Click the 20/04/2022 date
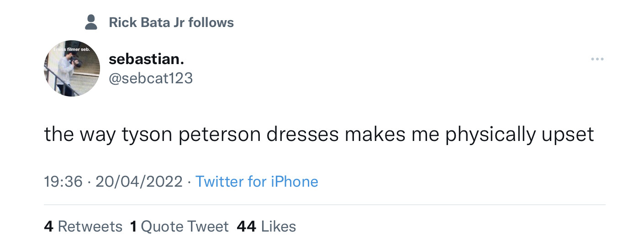Viewport: 644px width, 243px height. (x=139, y=182)
